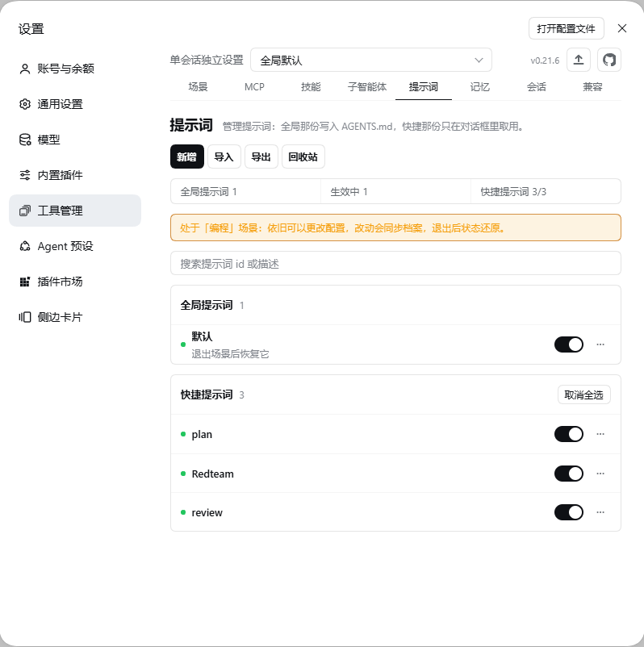The height and width of the screenshot is (647, 644).
Task: Open the 子智能体 tab
Action: pyautogui.click(x=367, y=87)
